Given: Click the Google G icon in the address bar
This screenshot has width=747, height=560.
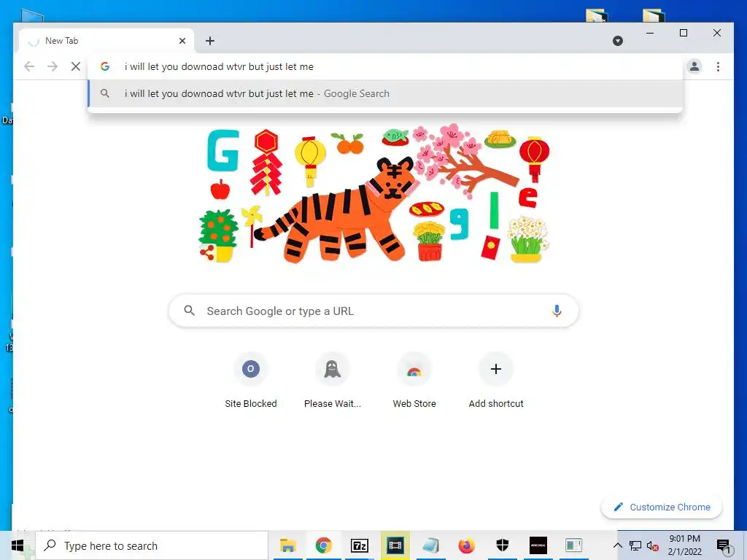Looking at the screenshot, I should [105, 66].
